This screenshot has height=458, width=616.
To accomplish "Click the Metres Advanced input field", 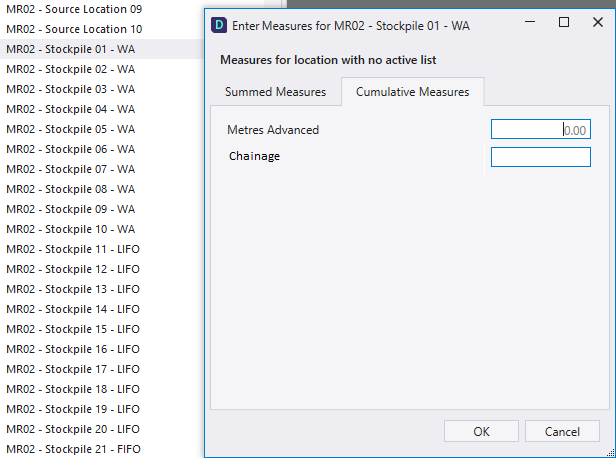I will click(x=541, y=129).
